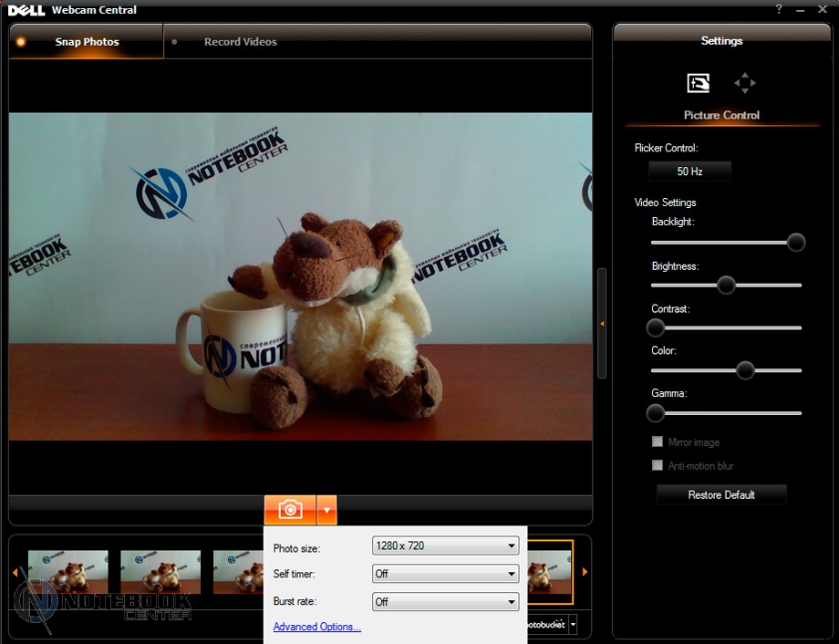Image resolution: width=839 pixels, height=644 pixels.
Task: Click the orange camera snap photo button
Action: point(290,509)
